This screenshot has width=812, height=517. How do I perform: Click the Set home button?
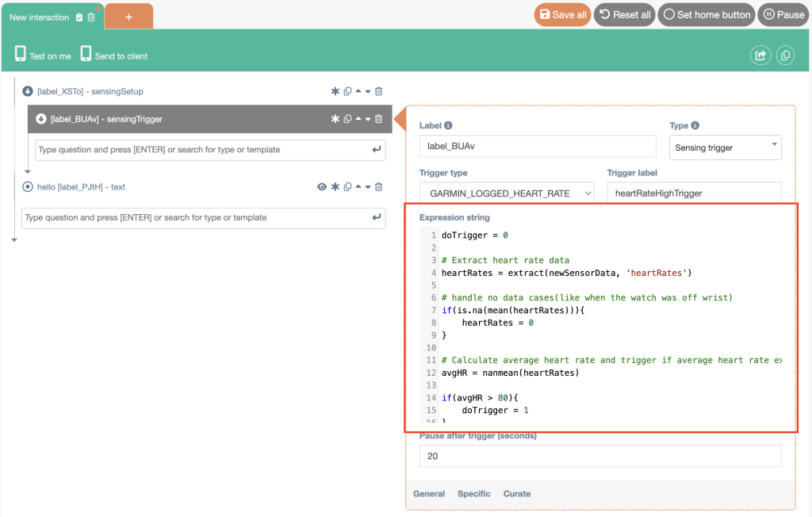tap(706, 14)
